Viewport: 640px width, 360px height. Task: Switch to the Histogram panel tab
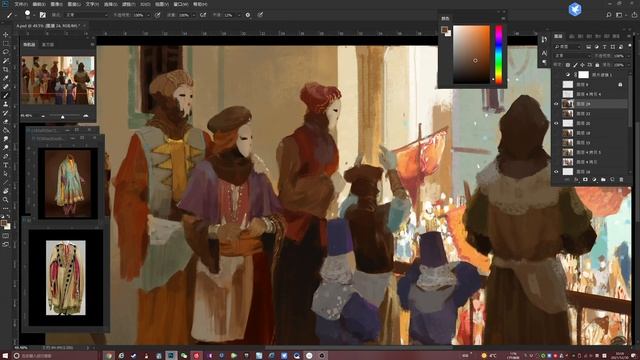pyautogui.click(x=48, y=44)
